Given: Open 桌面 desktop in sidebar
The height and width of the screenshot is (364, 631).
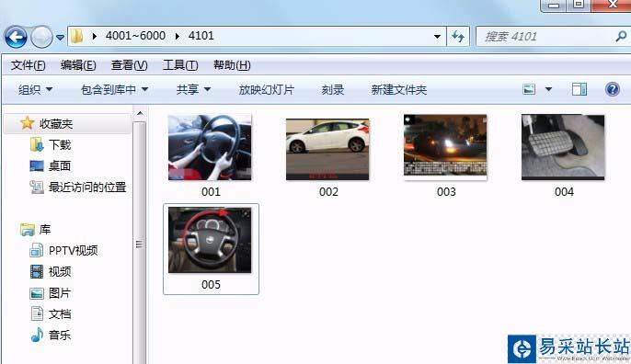Looking at the screenshot, I should [x=60, y=165].
